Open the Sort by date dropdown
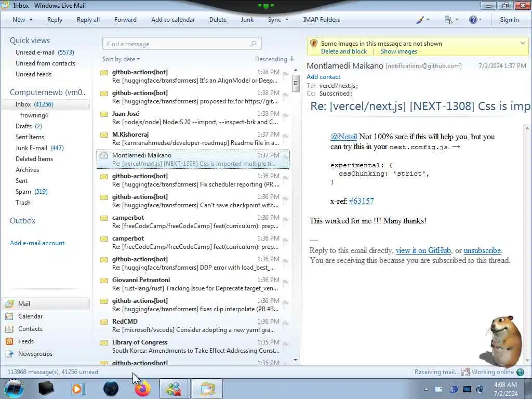The width and height of the screenshot is (532, 399). (x=121, y=59)
